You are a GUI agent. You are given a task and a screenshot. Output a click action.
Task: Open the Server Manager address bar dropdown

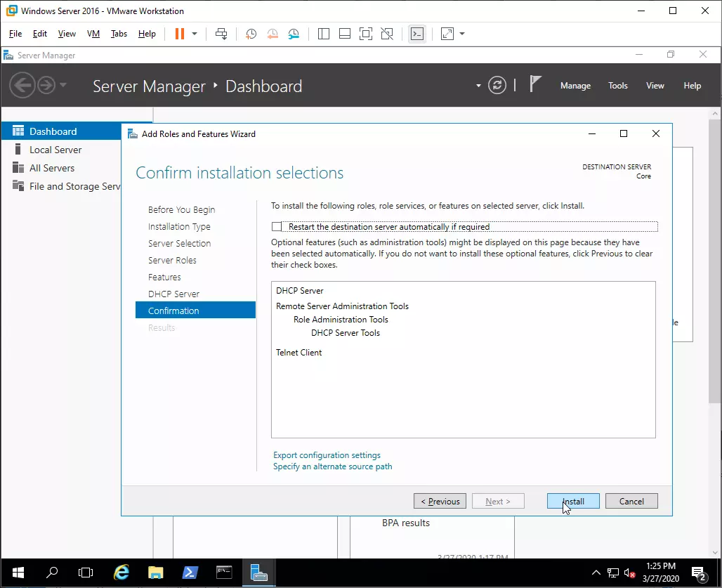click(x=478, y=86)
